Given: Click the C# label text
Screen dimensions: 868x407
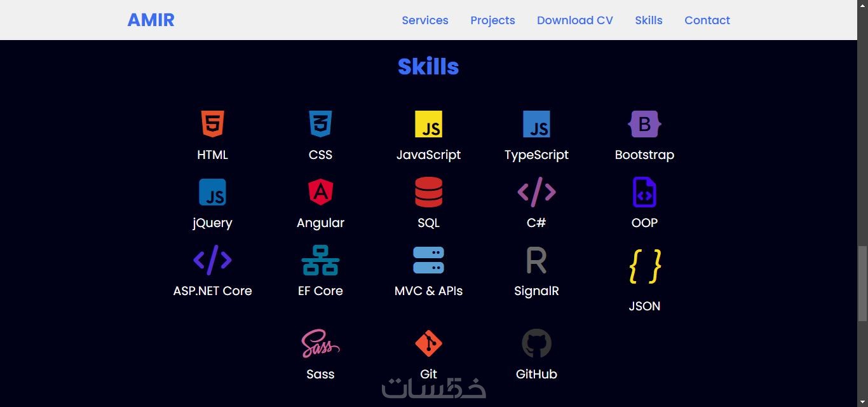Looking at the screenshot, I should [x=536, y=223].
